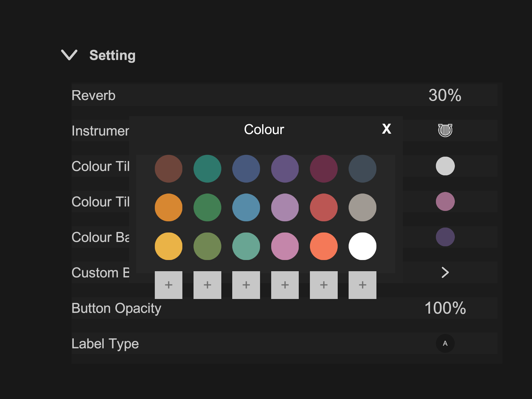Pick the slate grey-blue colour swatch
Screen dimensions: 532x399
pos(362,169)
